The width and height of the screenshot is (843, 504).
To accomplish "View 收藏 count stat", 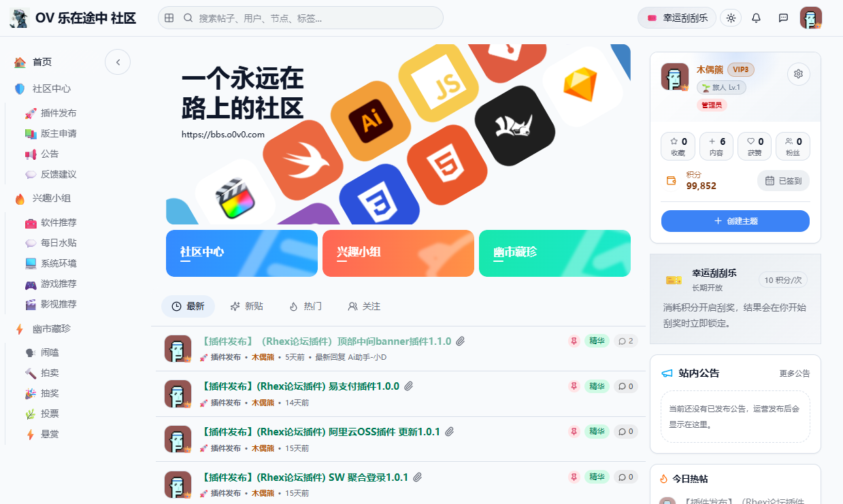I will [678, 146].
